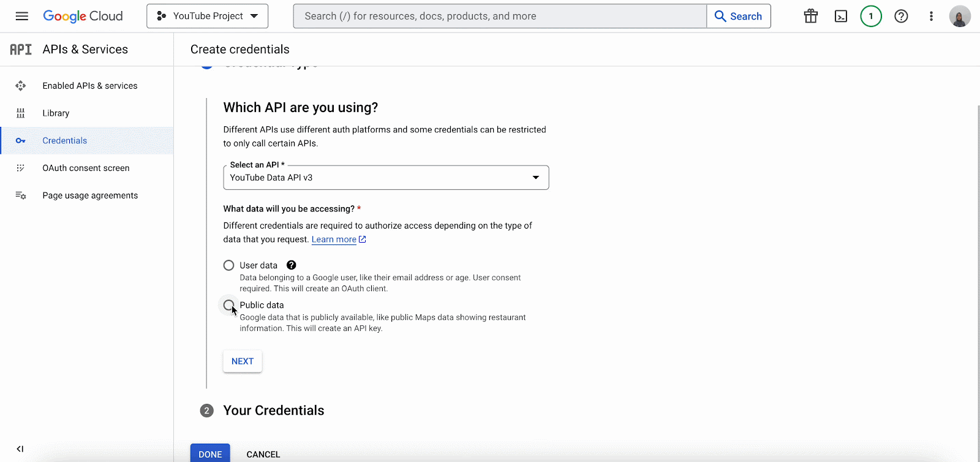Open the help question mark menu
980x462 pixels.
click(x=901, y=16)
